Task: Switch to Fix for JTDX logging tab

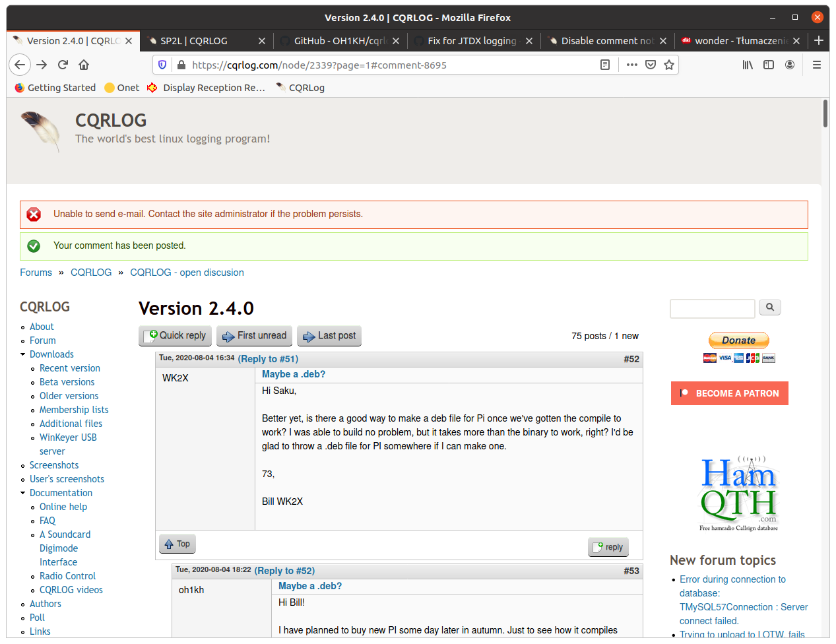Action: [x=473, y=41]
